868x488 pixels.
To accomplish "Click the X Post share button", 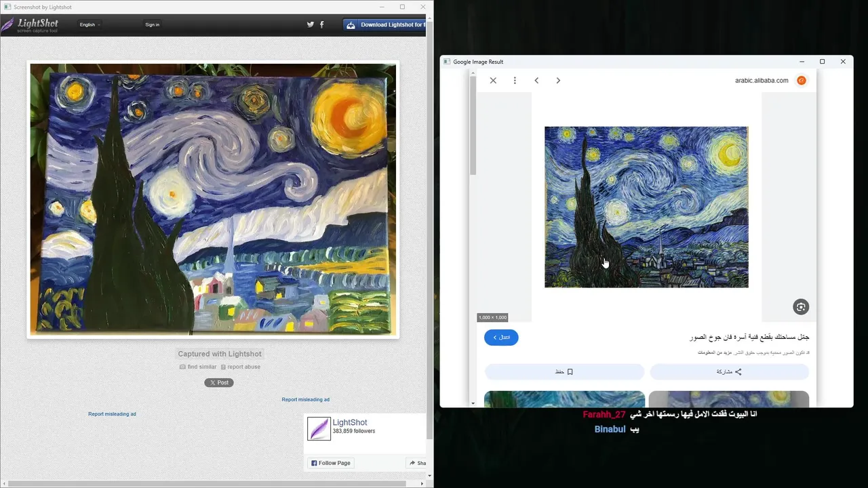I will pos(219,382).
